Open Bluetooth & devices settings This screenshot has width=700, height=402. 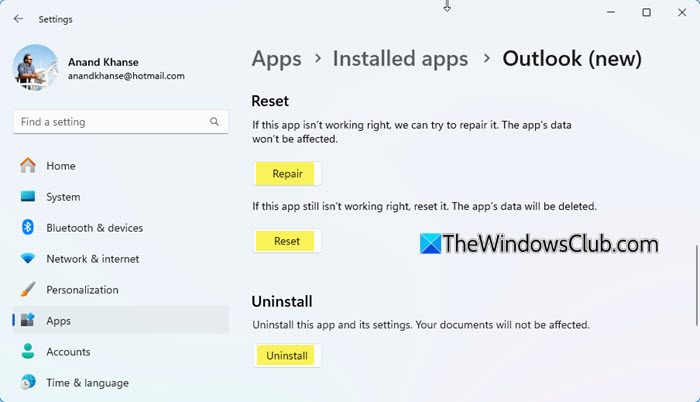[x=94, y=228]
